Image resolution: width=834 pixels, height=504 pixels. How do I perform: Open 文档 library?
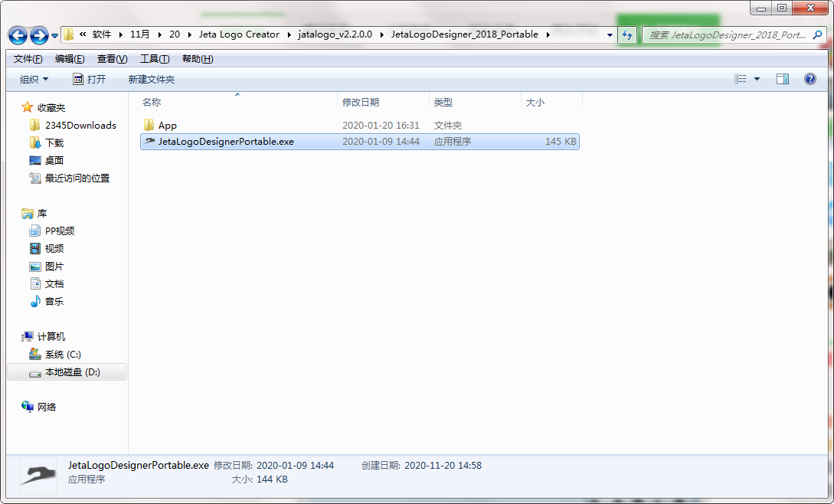[54, 283]
